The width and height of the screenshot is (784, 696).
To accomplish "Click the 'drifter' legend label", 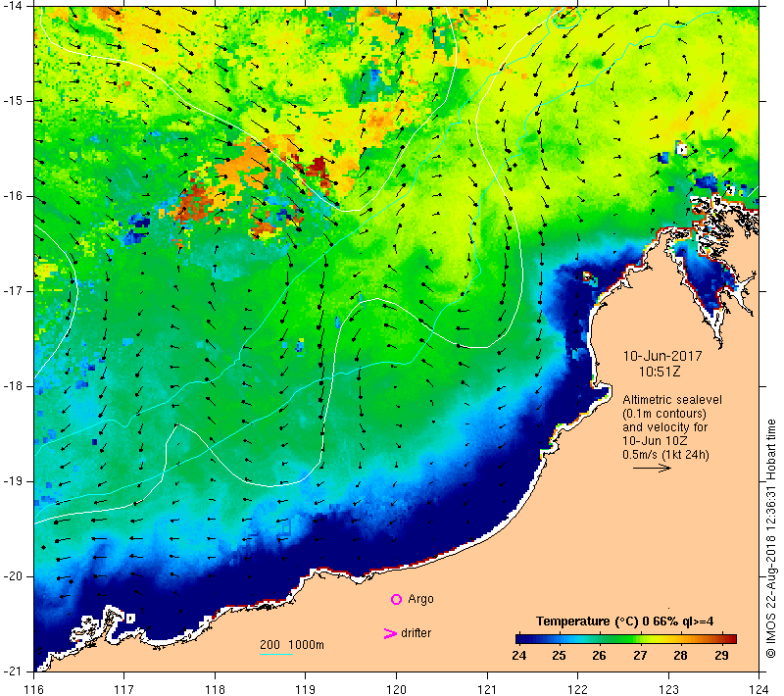I will pyautogui.click(x=416, y=633).
